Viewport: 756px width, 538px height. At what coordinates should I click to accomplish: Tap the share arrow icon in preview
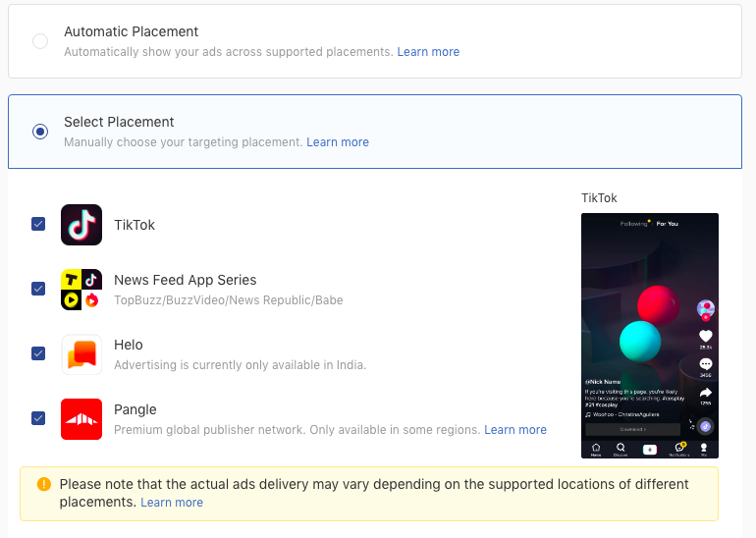[x=705, y=393]
